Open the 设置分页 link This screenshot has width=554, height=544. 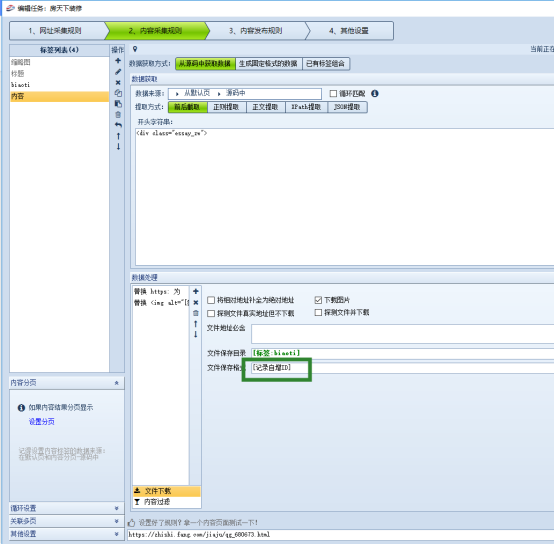point(42,422)
